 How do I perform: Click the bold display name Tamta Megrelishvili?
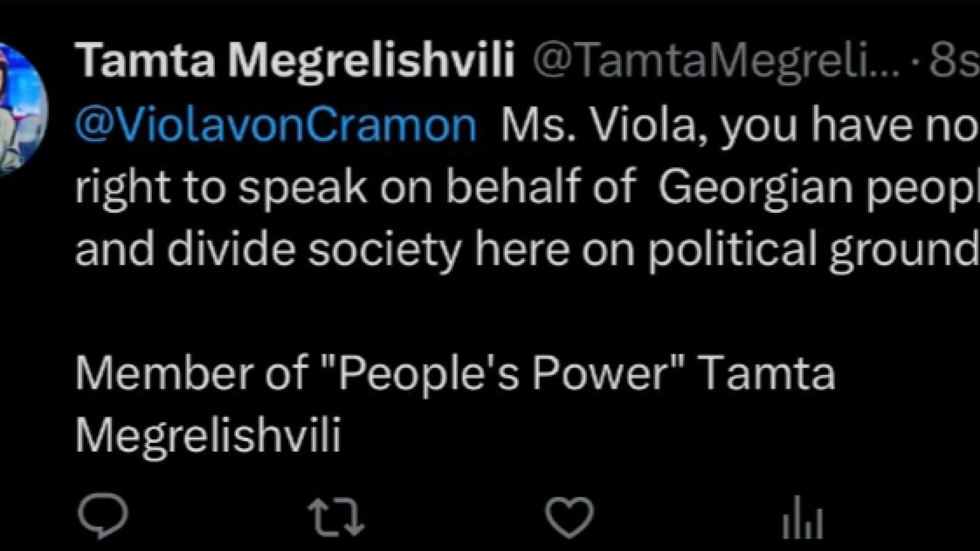(295, 61)
